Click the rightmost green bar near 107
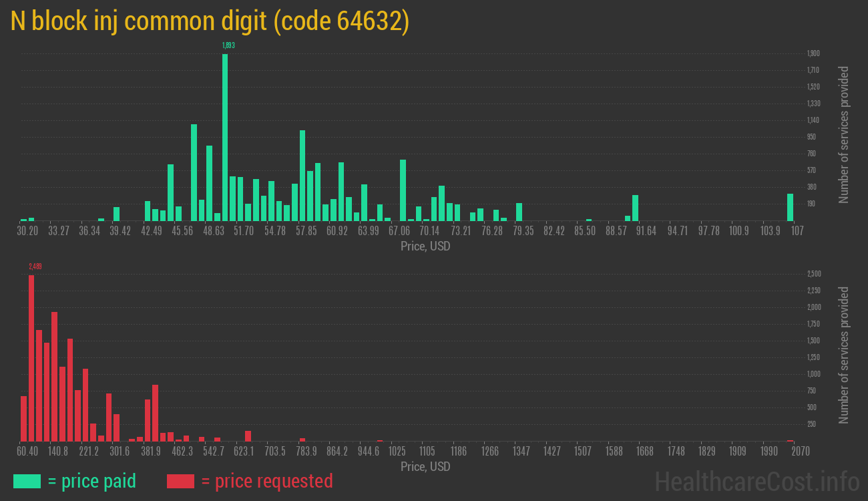Viewport: 868px width, 501px height. click(x=791, y=207)
